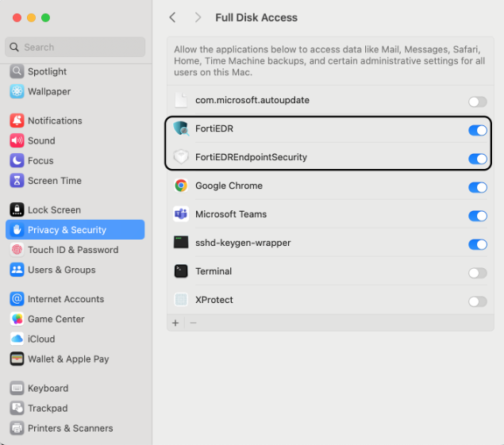
Task: Go back with the left chevron
Action: click(x=173, y=17)
